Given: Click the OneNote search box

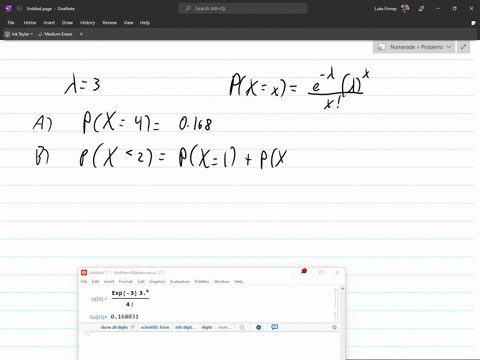Looking at the screenshot, I should coord(243,9).
